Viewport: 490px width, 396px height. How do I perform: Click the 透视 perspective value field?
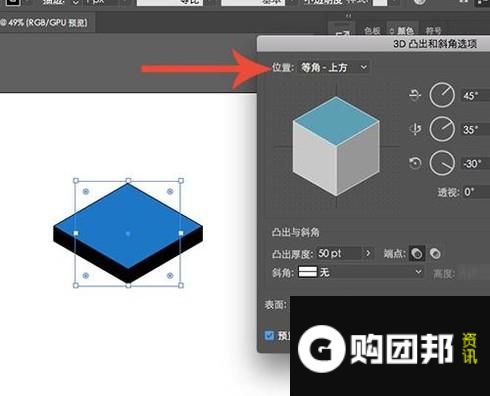(476, 192)
